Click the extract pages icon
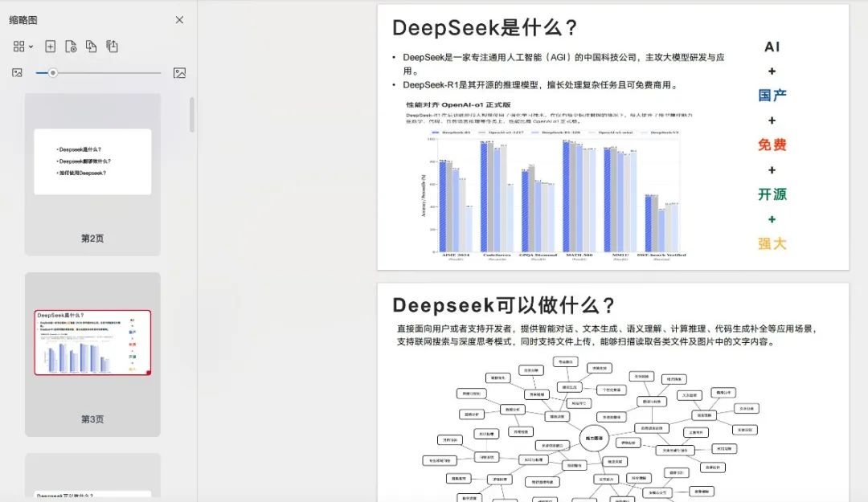The width and height of the screenshot is (868, 502). click(x=112, y=47)
